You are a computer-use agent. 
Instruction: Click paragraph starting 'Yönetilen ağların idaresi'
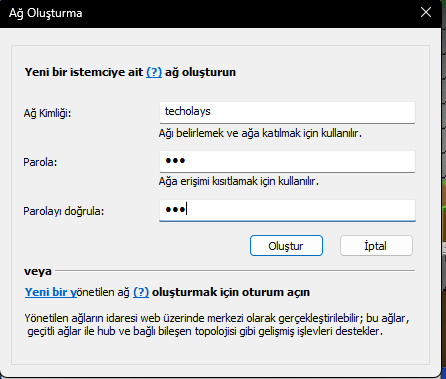tap(217, 325)
